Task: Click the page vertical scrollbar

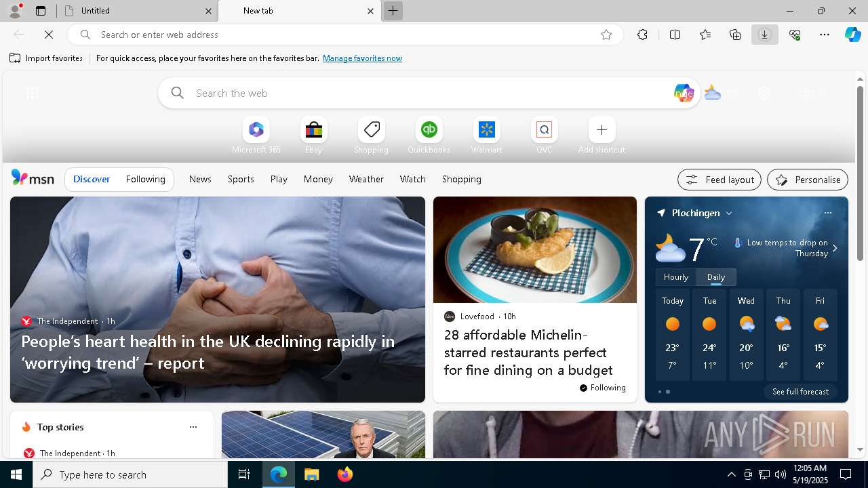Action: pos(860,173)
